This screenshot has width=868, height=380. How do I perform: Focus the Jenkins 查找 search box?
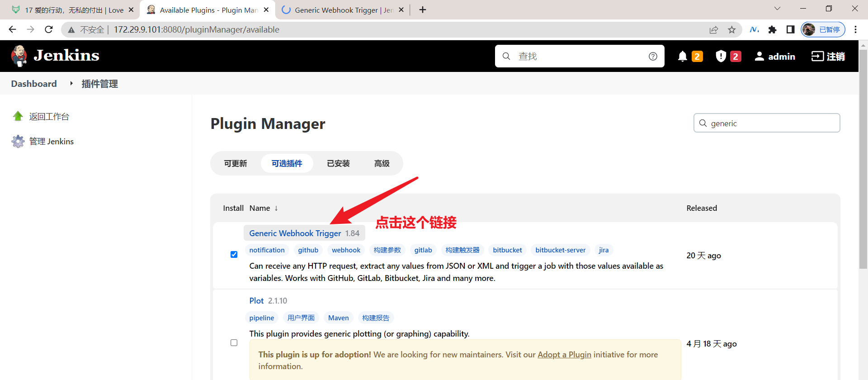(x=580, y=56)
